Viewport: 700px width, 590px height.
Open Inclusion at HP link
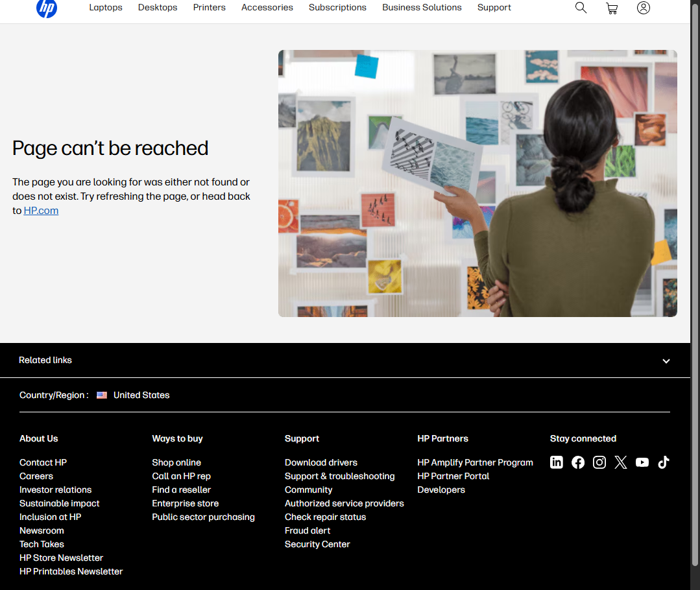[x=51, y=517]
